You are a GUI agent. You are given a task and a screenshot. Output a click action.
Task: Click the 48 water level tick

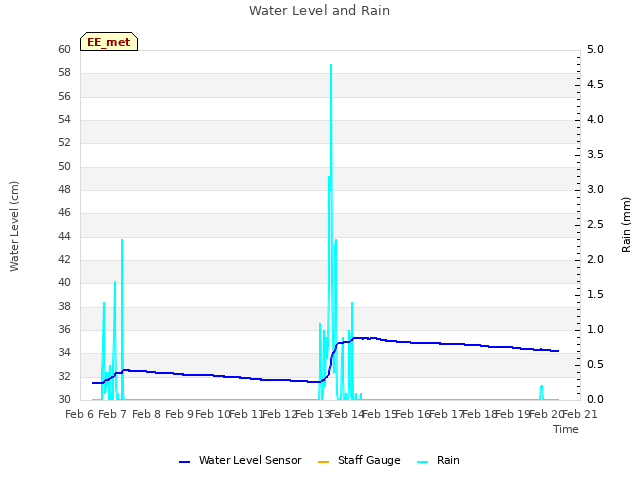[64, 189]
